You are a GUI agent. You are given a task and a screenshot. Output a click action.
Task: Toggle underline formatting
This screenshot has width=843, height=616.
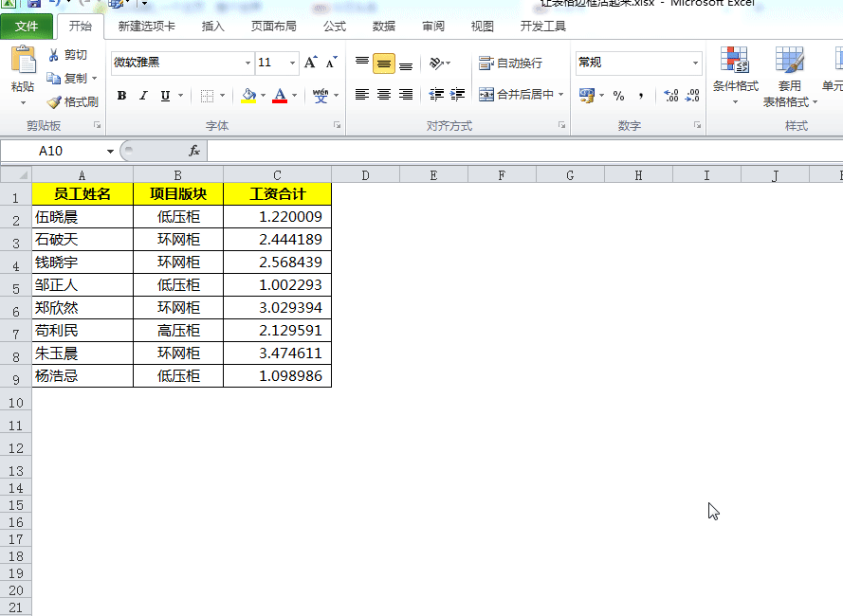165,96
